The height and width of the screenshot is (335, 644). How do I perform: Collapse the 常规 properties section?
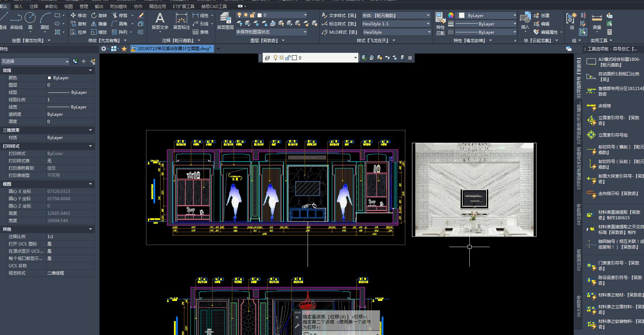[x=90, y=70]
